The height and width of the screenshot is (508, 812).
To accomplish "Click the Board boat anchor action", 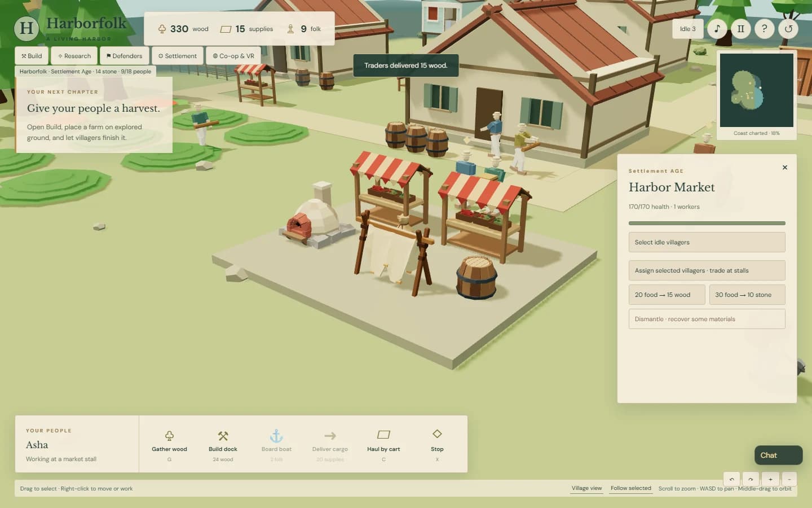I will pos(276,444).
